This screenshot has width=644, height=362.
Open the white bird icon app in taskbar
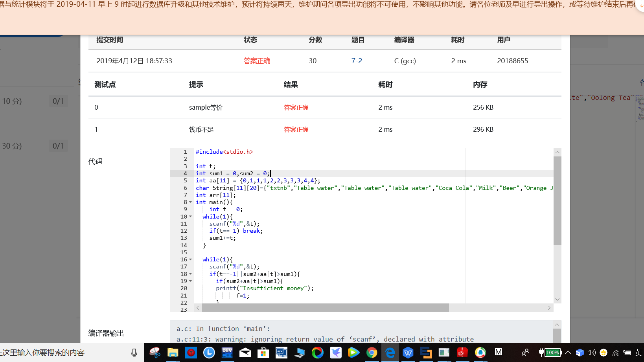[x=335, y=353]
